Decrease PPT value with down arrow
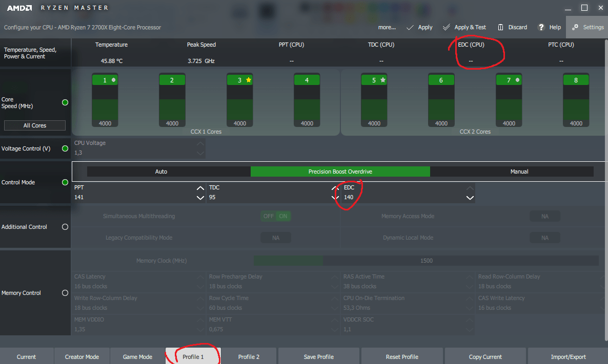 click(200, 198)
